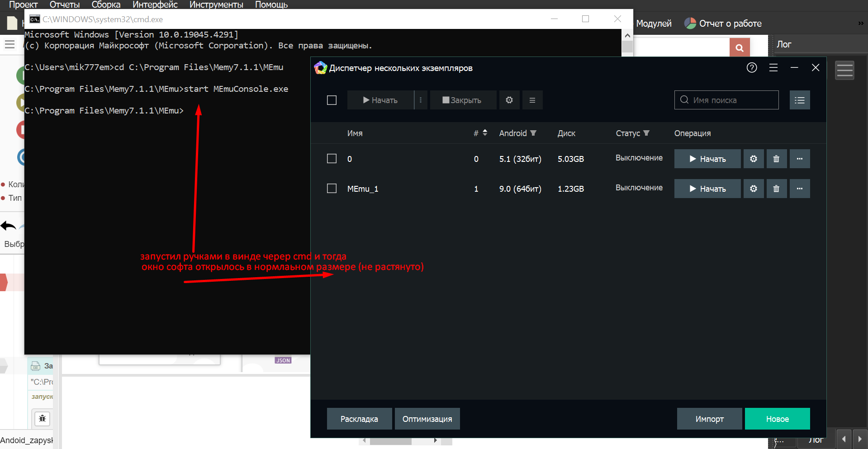This screenshot has width=868, height=449.
Task: Expand options next to batch Начать button
Action: [421, 100]
